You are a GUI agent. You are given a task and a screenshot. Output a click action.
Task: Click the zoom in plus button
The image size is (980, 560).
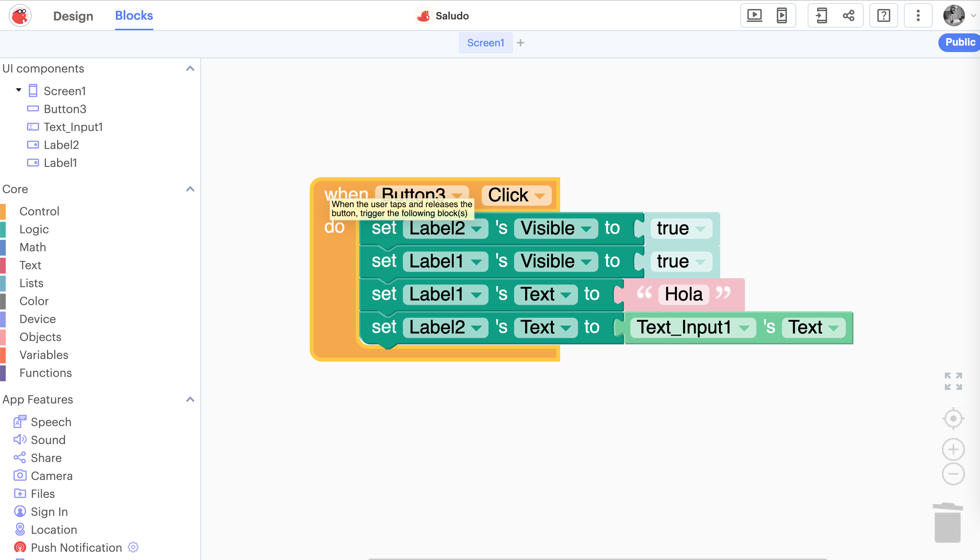click(953, 449)
